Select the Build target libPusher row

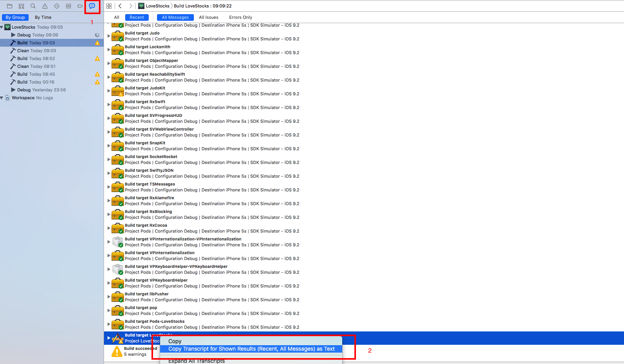coord(364,297)
